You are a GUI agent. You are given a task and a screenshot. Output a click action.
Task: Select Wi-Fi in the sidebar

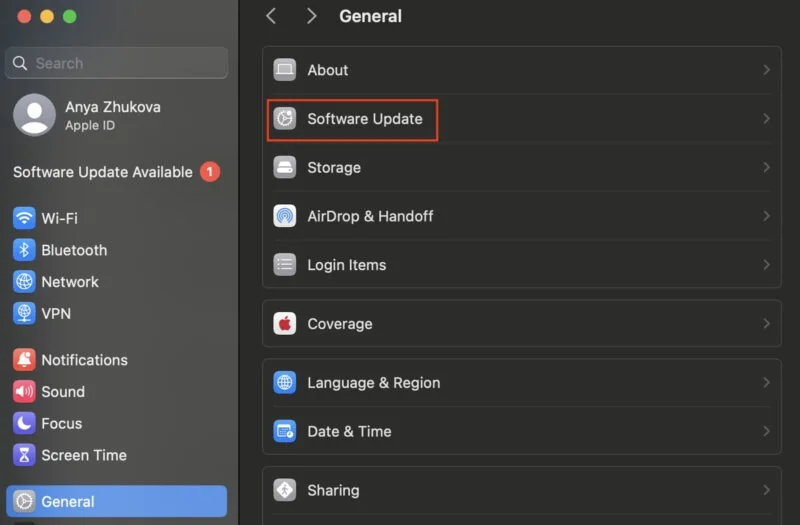pyautogui.click(x=117, y=218)
